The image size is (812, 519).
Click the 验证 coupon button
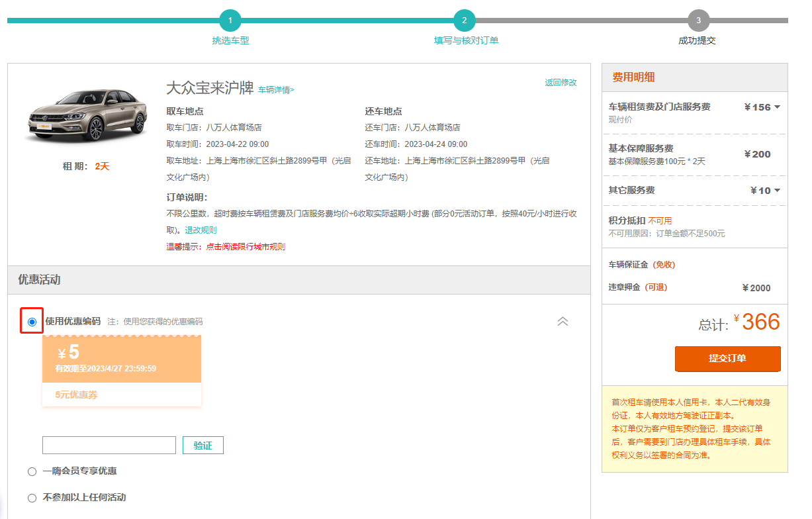(x=203, y=446)
